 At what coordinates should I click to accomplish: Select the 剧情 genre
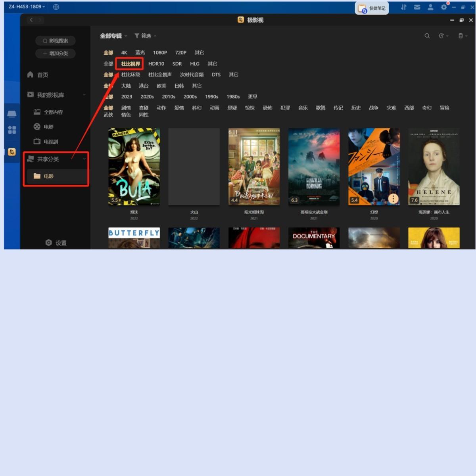tap(126, 108)
